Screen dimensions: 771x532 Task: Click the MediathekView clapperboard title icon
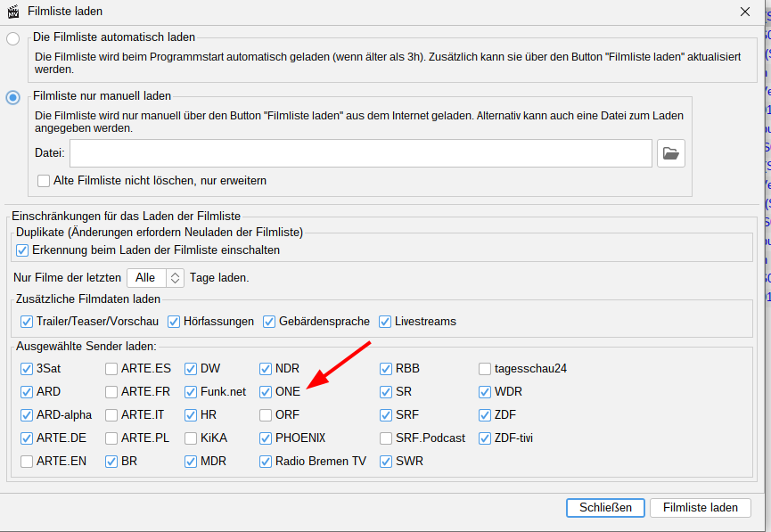click(13, 12)
